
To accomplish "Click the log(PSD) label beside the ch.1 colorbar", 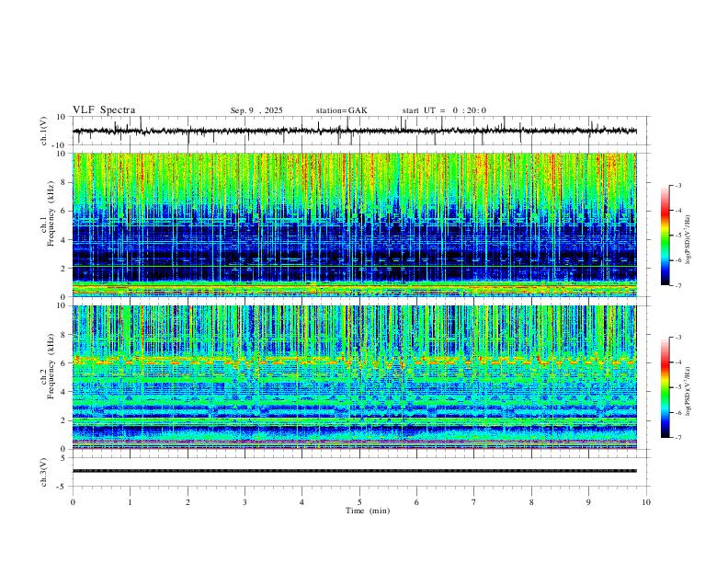I will tap(688, 240).
